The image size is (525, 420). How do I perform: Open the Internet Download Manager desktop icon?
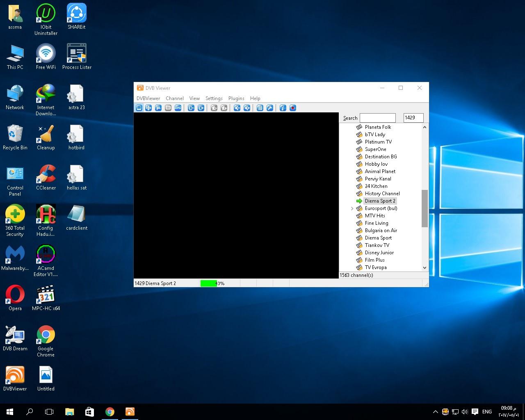pyautogui.click(x=46, y=100)
